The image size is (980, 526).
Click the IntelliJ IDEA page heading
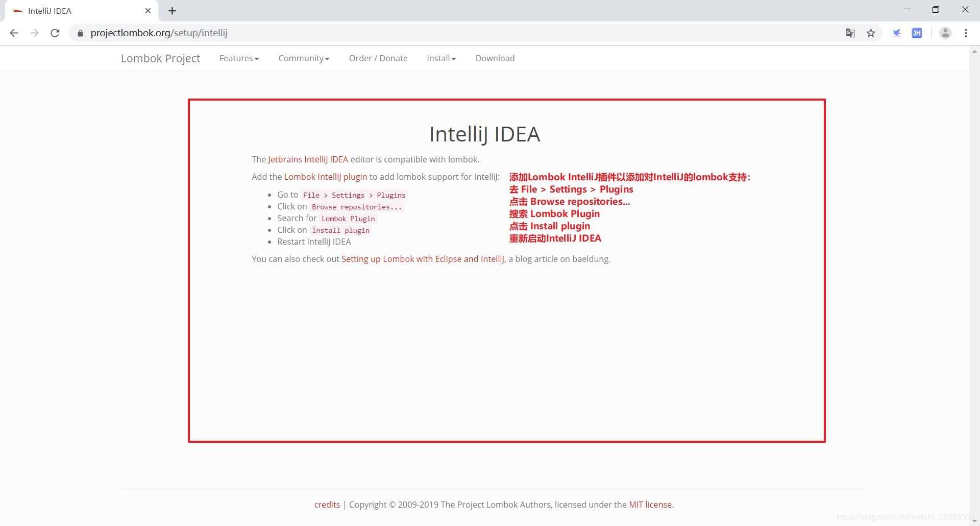tap(484, 134)
